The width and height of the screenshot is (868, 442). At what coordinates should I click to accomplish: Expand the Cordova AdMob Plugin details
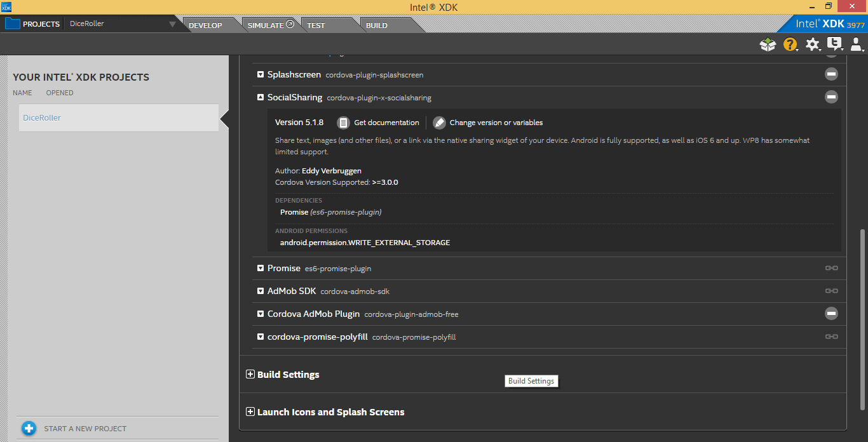click(261, 314)
